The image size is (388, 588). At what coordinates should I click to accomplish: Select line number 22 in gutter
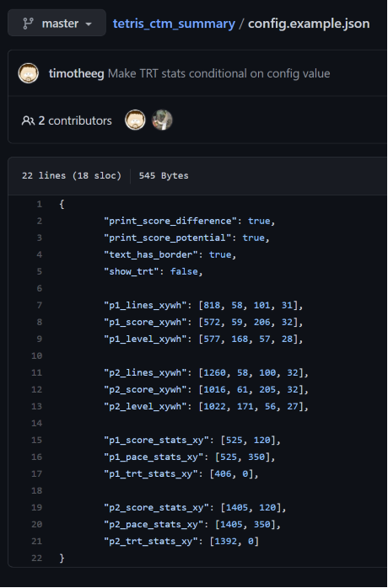pos(37,559)
